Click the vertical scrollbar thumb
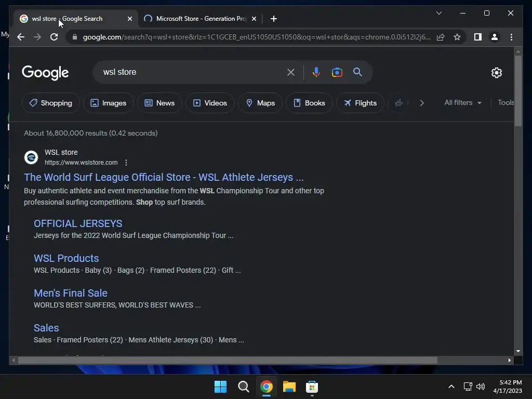 coord(518,90)
